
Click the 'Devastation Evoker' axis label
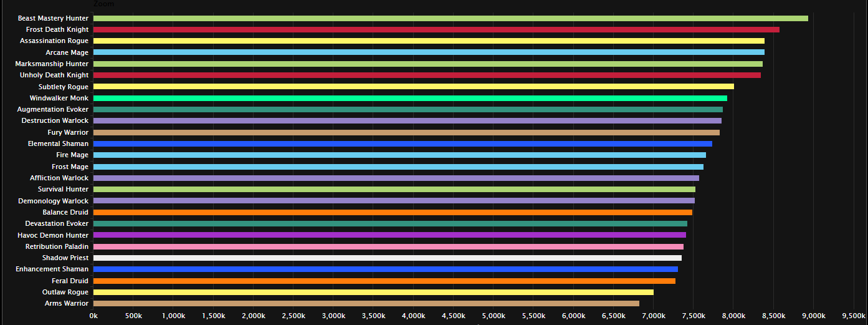57,223
